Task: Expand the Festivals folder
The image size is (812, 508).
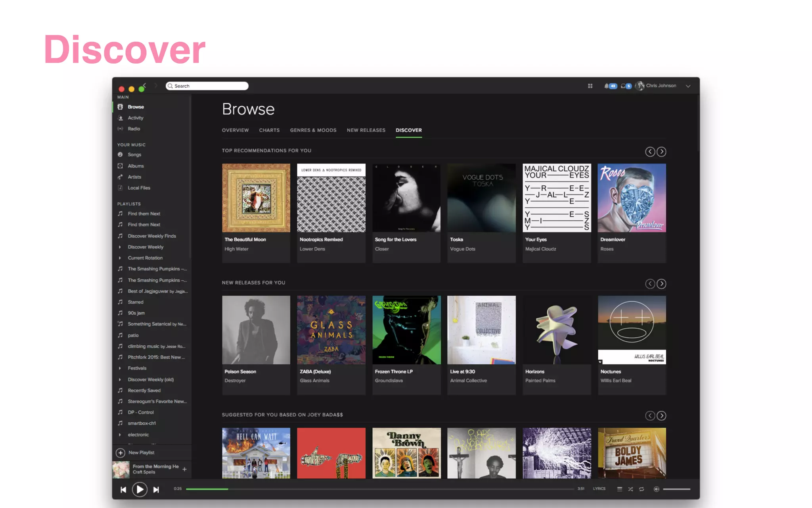Action: coord(120,368)
